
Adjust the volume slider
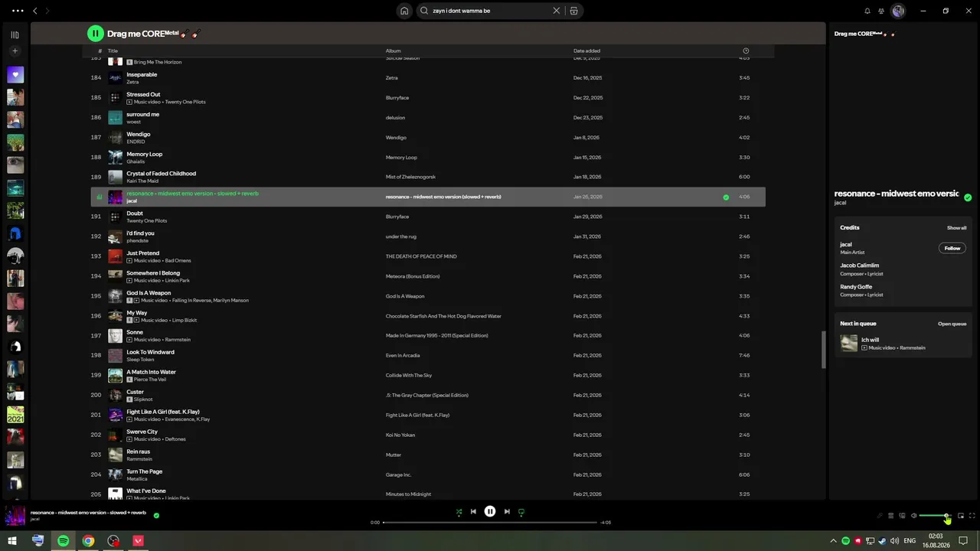point(934,516)
